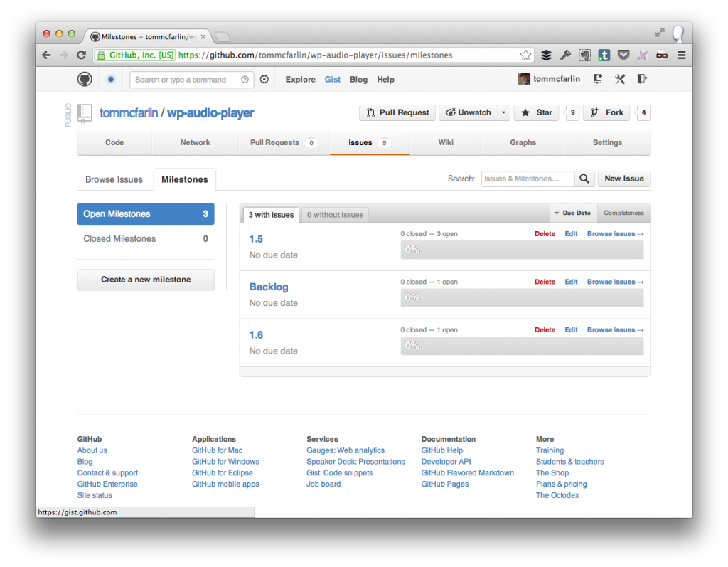
Task: Open the Backlog milestone title link
Action: pyautogui.click(x=269, y=287)
